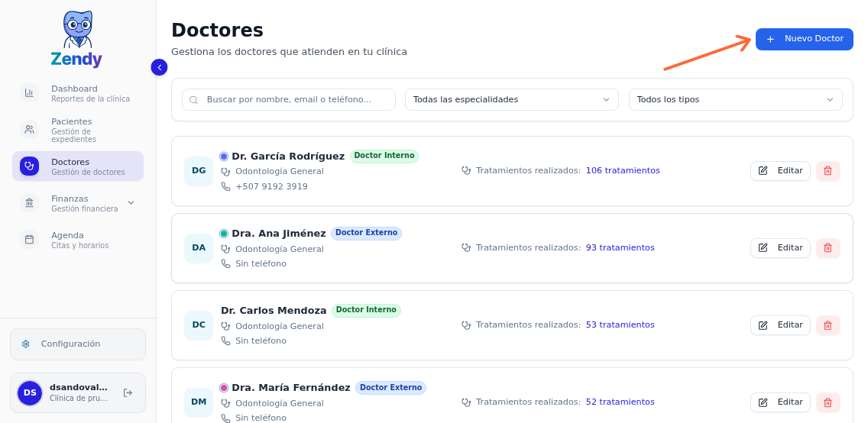Click the Doctor Interno badge on Carlos Mendoza
The height and width of the screenshot is (423, 868).
tap(367, 310)
